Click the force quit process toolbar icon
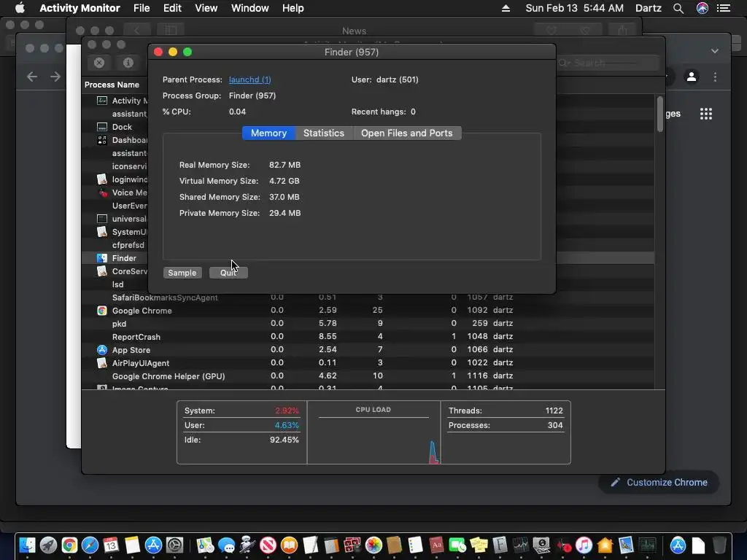This screenshot has height=560, width=747. (99, 63)
